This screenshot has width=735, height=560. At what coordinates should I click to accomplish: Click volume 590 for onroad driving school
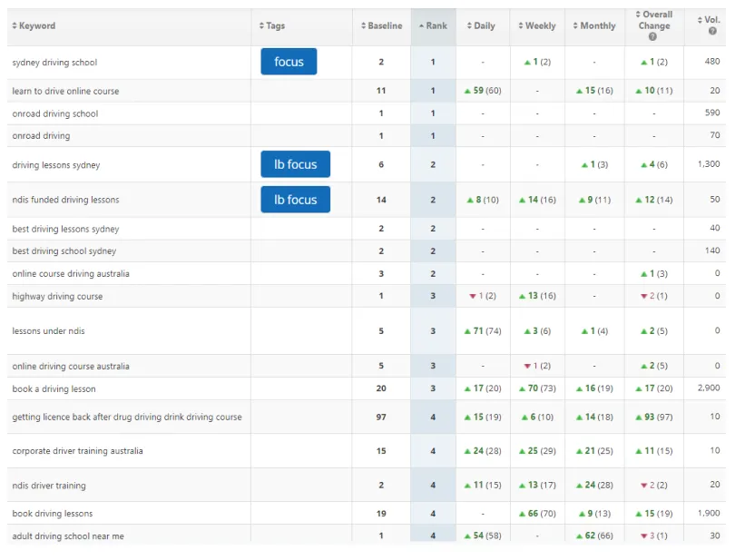[x=712, y=113]
